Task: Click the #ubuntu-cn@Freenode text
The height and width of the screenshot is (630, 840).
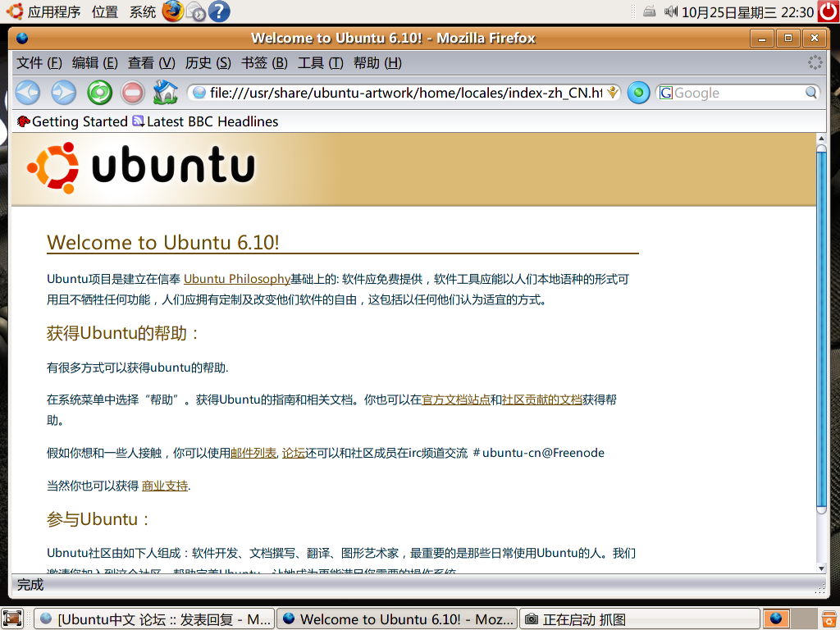Action: point(538,453)
